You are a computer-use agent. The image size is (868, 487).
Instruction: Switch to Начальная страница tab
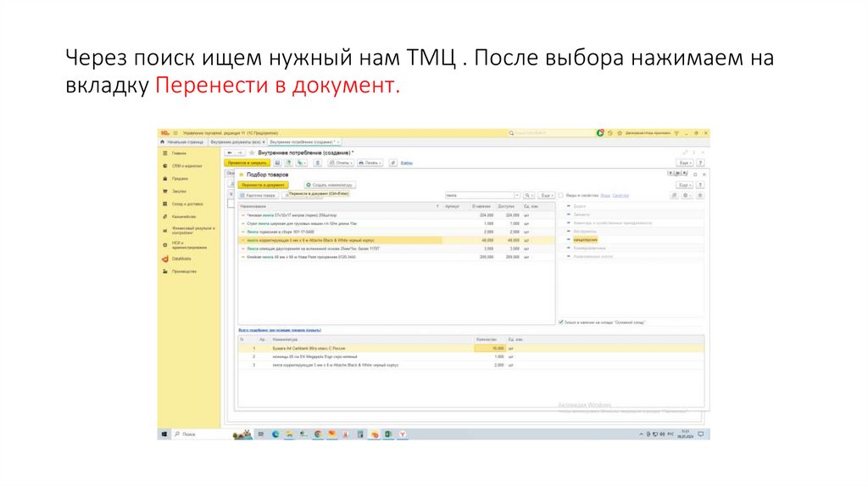[x=182, y=142]
